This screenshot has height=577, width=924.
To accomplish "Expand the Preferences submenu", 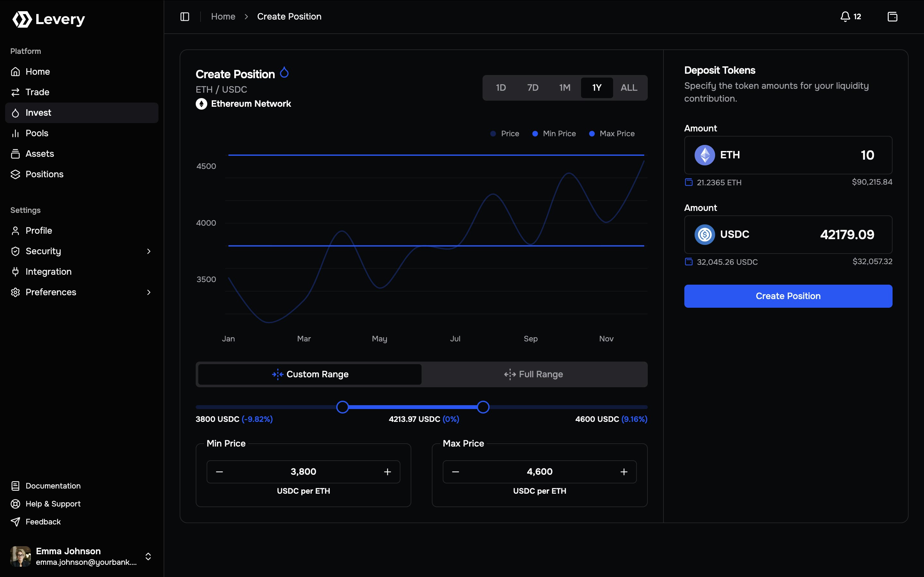I will [149, 292].
